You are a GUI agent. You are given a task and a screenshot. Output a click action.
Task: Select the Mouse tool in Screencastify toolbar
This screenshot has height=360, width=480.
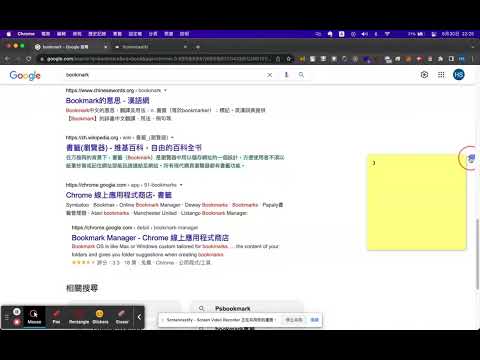(x=34, y=317)
